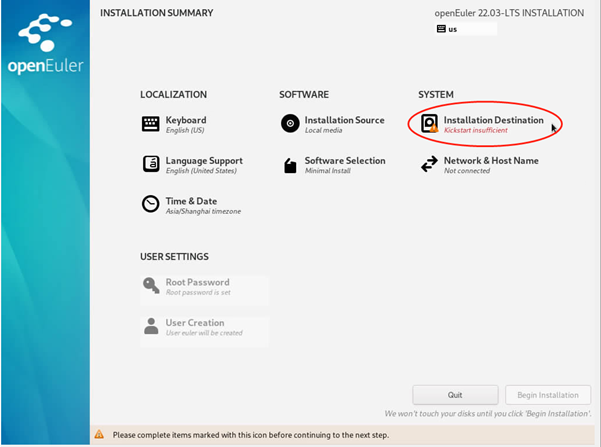Viewport: 601px width, 447px height.
Task: Open the Time & Date clock icon
Action: [x=150, y=204]
